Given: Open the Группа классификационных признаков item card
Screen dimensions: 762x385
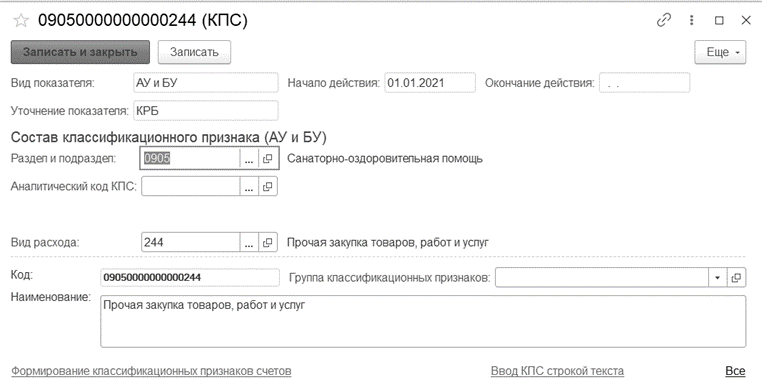Looking at the screenshot, I should click(736, 278).
